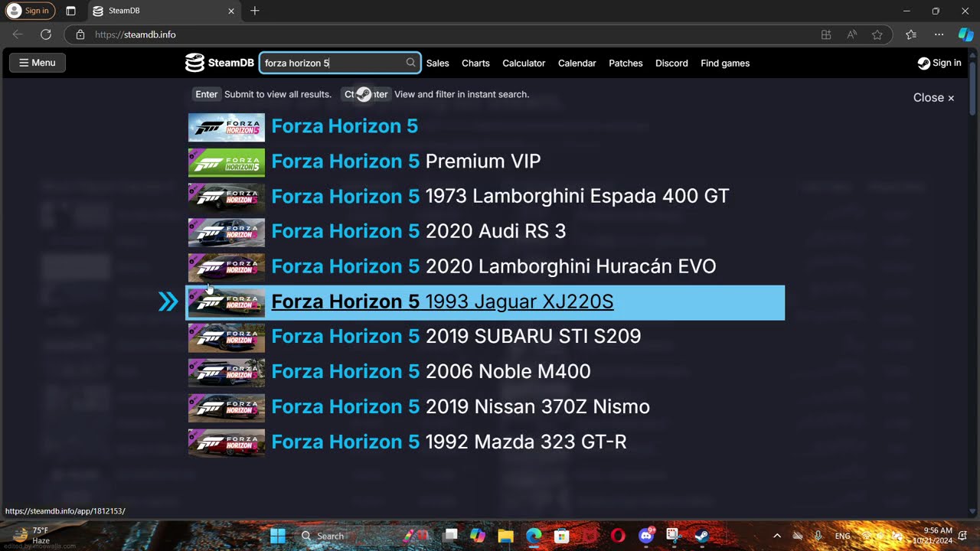This screenshot has height=551, width=980.
Task: Open Task View from the taskbar
Action: (x=452, y=536)
